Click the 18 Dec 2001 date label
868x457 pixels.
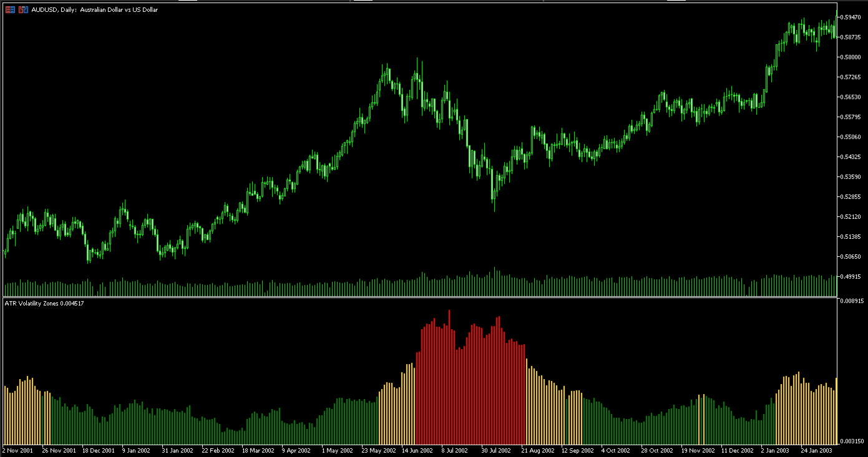click(x=99, y=450)
